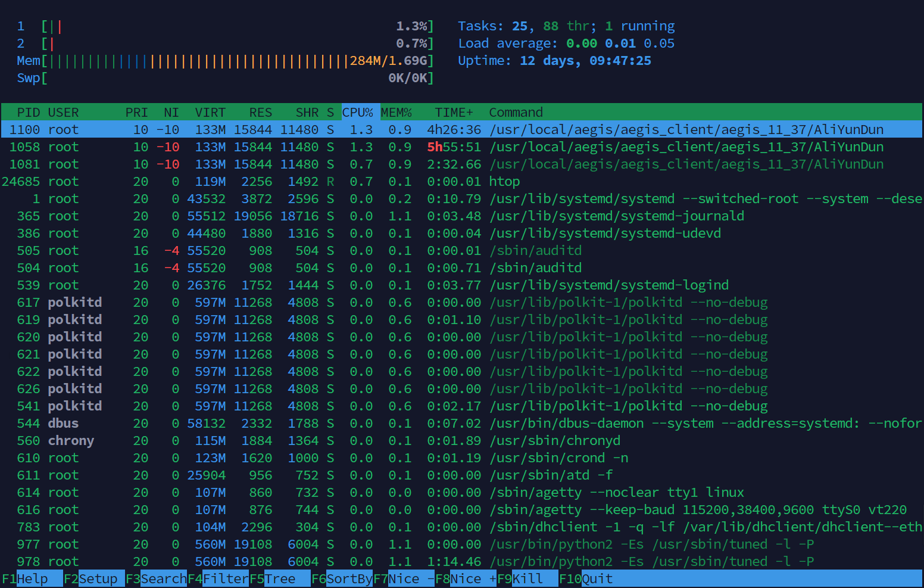This screenshot has height=588, width=924.
Task: Select the polkitd PID 626 row
Action: [462, 389]
